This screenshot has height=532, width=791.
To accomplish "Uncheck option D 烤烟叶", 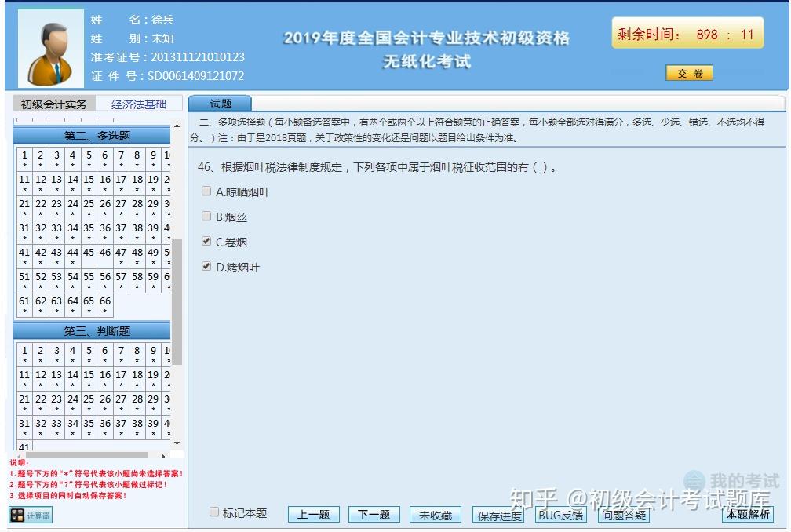I will coord(206,266).
